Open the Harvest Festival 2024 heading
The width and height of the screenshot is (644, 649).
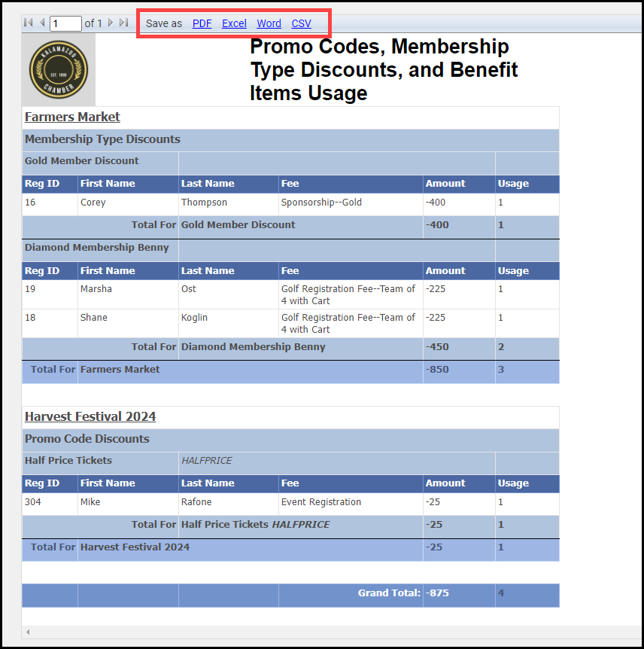pyautogui.click(x=90, y=416)
